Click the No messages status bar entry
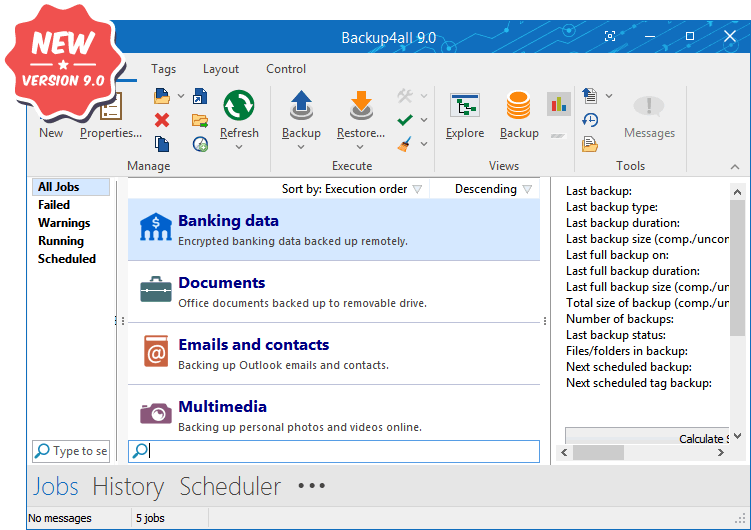The width and height of the screenshot is (751, 530). tap(60, 518)
